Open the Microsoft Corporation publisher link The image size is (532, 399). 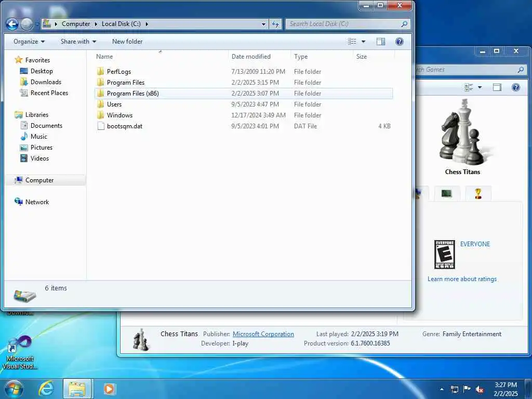pyautogui.click(x=263, y=334)
